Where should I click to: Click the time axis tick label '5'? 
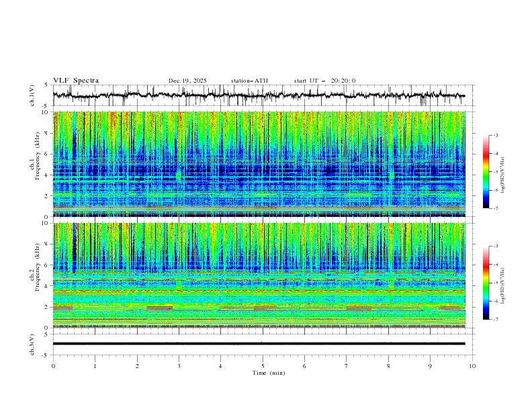tap(263, 366)
